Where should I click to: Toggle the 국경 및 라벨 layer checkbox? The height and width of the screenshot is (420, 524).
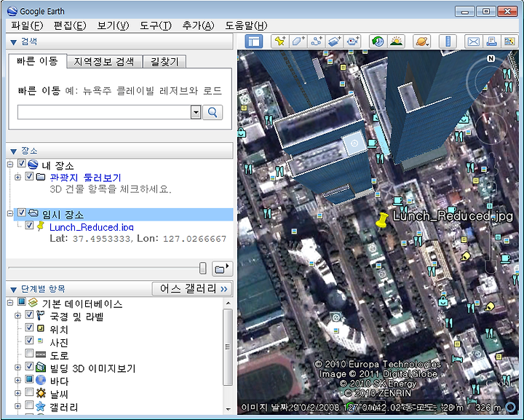point(29,314)
